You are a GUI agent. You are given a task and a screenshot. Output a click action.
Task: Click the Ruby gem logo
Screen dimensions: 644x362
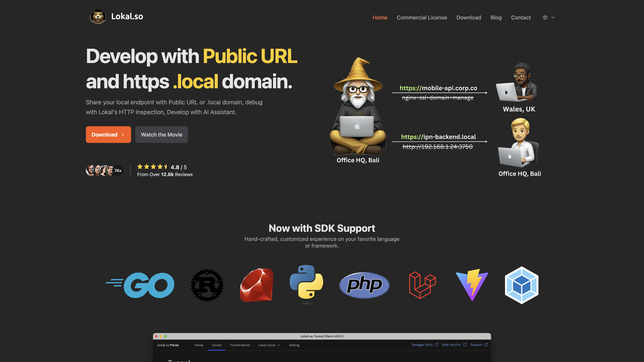[x=257, y=285]
